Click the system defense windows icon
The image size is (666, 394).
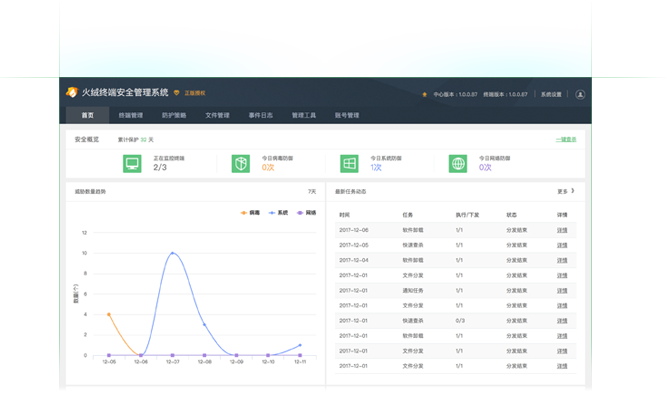tap(349, 163)
